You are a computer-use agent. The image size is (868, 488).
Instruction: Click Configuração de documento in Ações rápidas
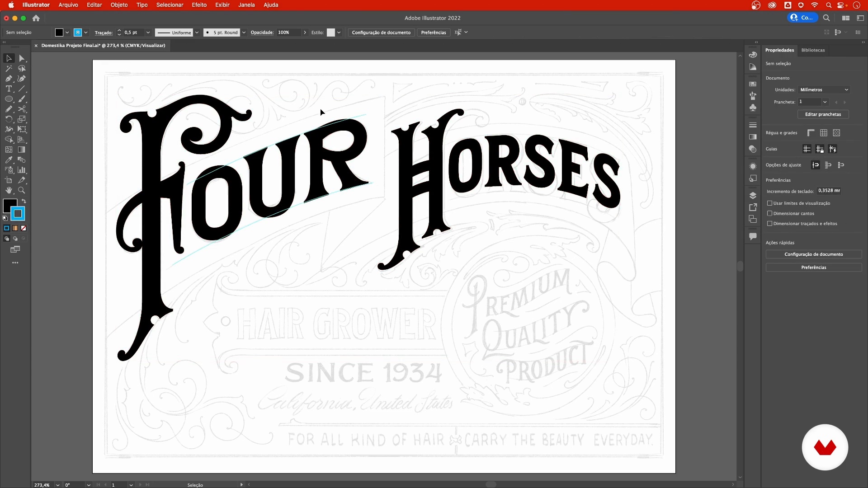(x=814, y=254)
